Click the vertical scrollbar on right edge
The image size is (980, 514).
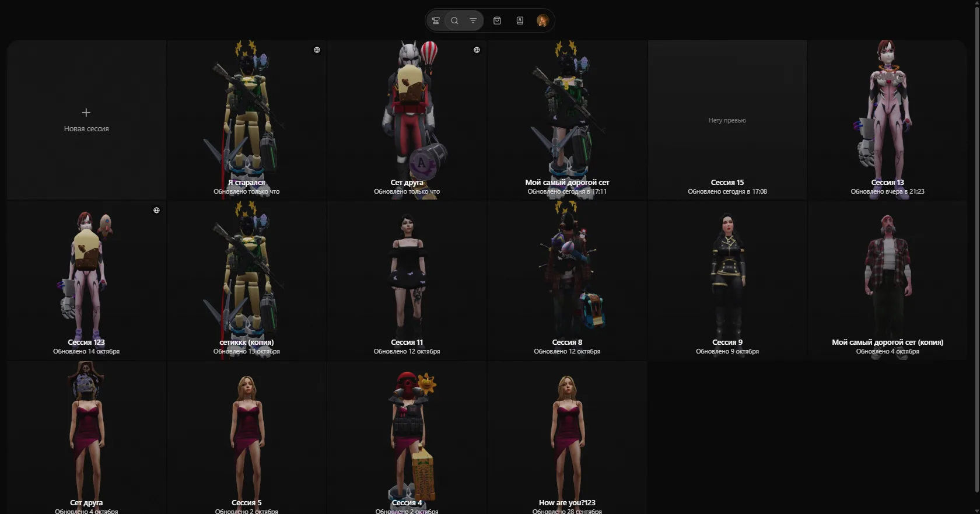tap(977, 233)
